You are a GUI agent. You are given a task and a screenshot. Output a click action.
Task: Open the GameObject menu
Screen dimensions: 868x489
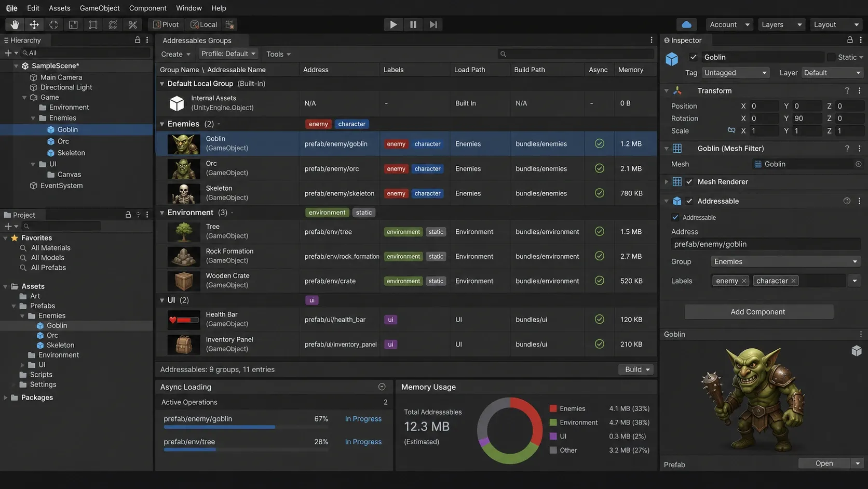(100, 8)
